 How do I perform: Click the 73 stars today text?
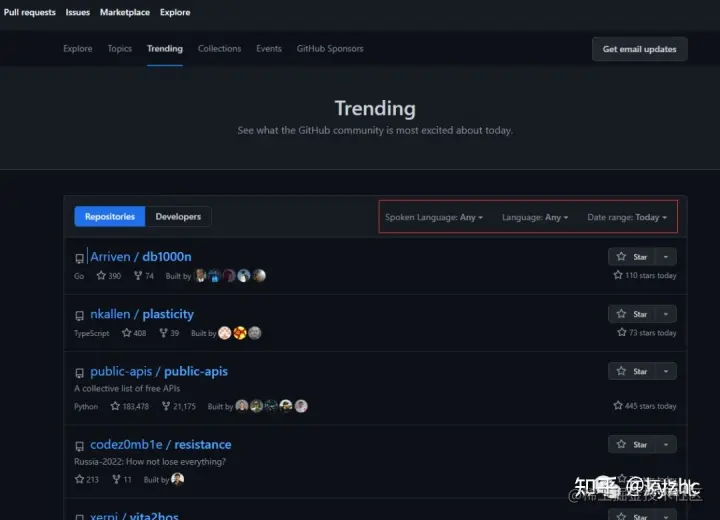click(x=647, y=333)
